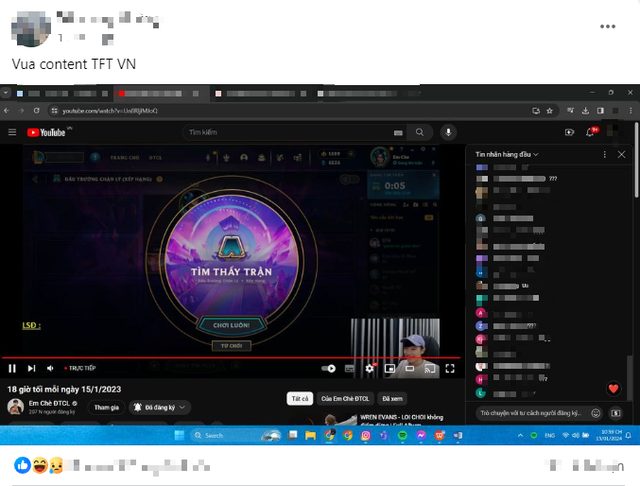640x486 pixels.
Task: Open the Facebook post three-dots options menu
Action: tap(607, 27)
